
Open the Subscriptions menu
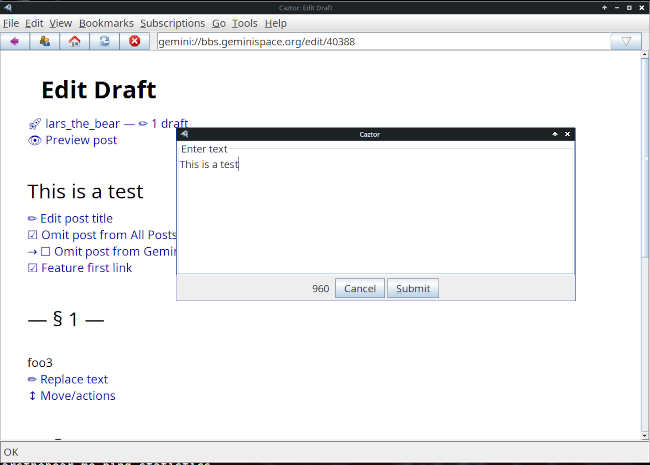(x=172, y=23)
